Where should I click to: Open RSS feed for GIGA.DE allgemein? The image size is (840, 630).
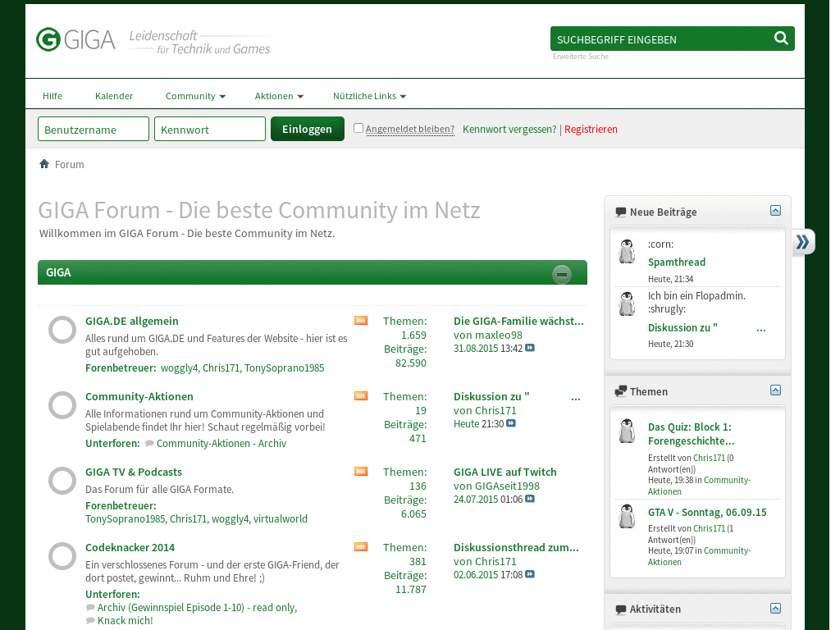[361, 321]
